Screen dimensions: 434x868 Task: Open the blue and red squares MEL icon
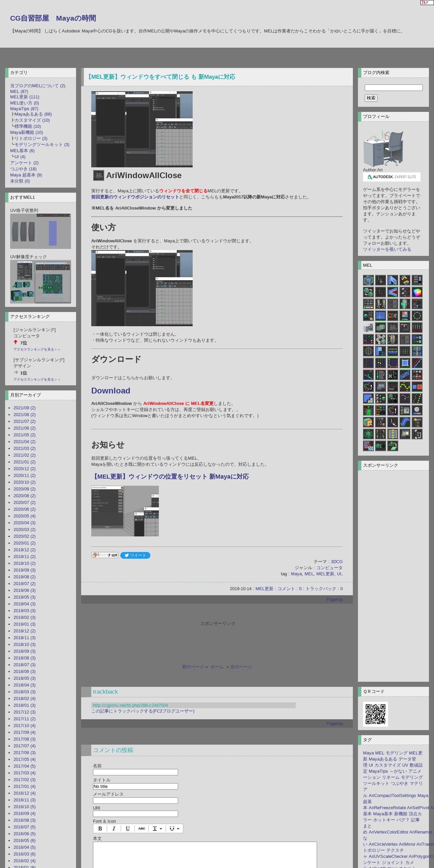click(417, 387)
